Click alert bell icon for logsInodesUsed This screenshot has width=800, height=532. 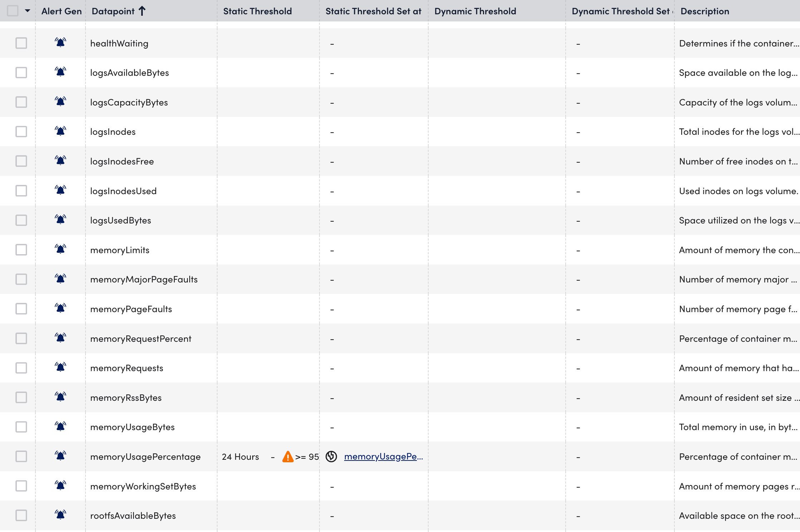pyautogui.click(x=60, y=190)
